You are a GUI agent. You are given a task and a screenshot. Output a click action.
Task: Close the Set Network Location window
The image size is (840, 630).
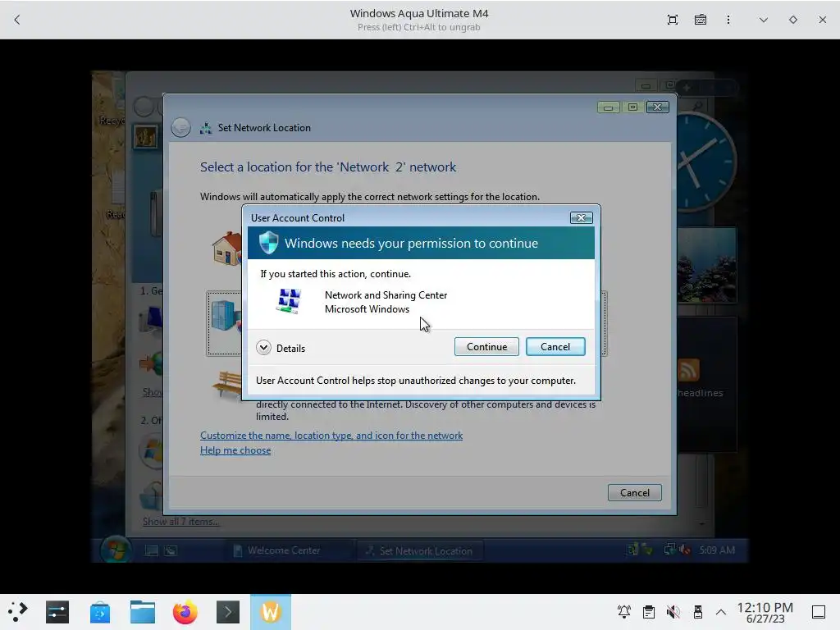tap(657, 107)
